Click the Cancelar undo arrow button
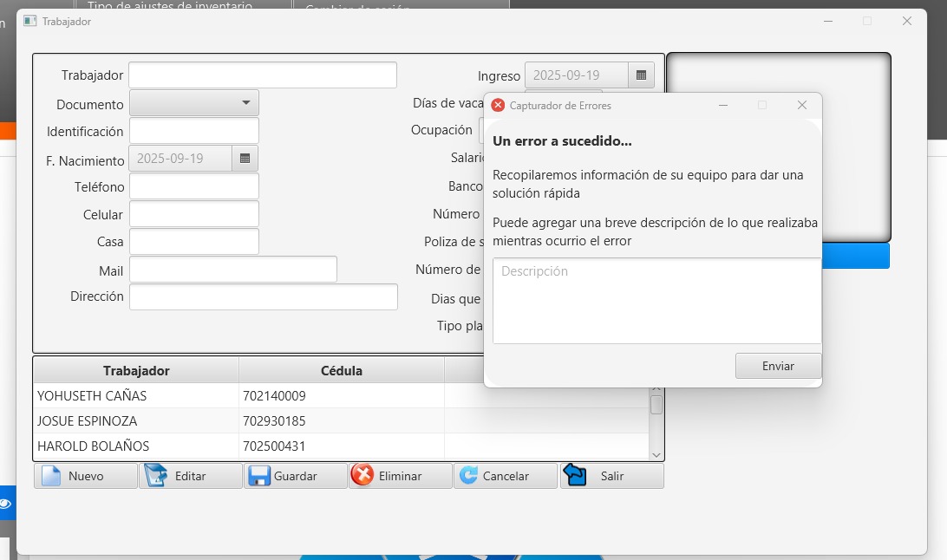947x560 pixels. tap(506, 476)
